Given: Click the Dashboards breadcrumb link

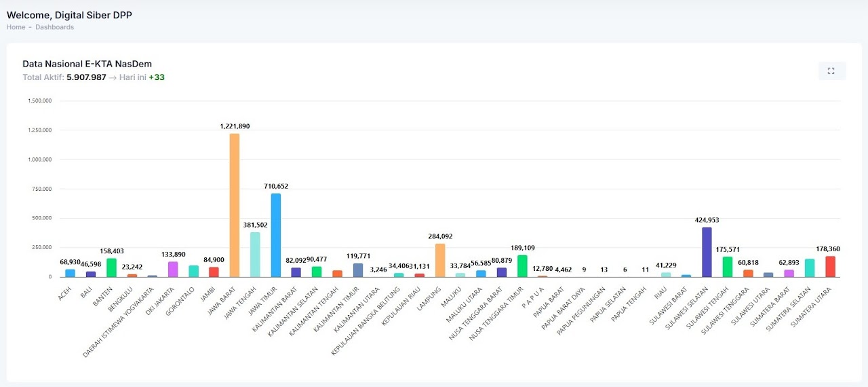Looking at the screenshot, I should (x=54, y=27).
